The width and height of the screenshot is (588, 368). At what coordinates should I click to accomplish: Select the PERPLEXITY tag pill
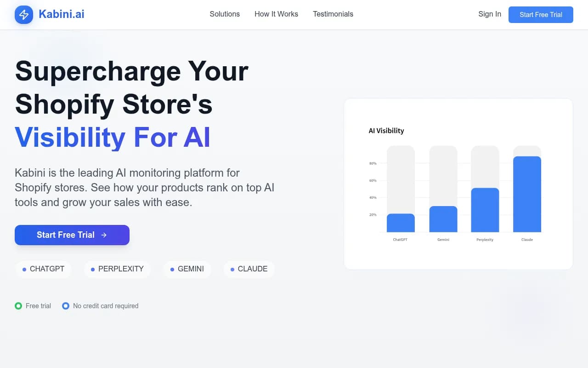click(117, 269)
